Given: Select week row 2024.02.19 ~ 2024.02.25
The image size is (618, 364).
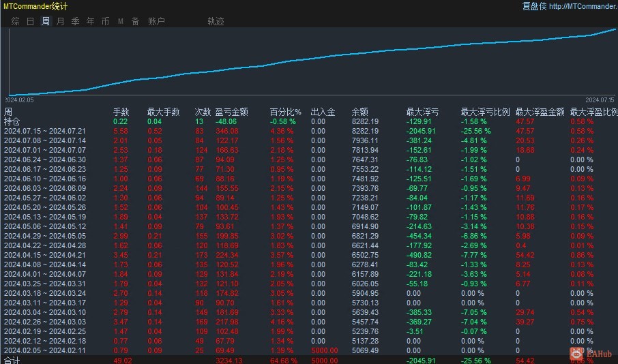Looking at the screenshot, I should [x=309, y=331].
